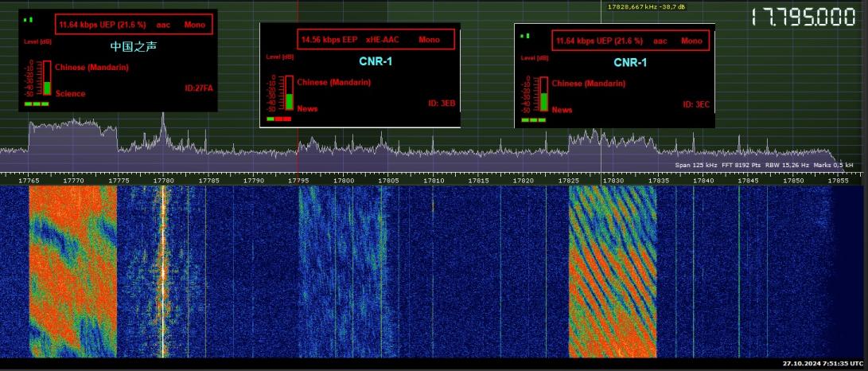Tune to 17815 on the frequency scale

[x=480, y=181]
